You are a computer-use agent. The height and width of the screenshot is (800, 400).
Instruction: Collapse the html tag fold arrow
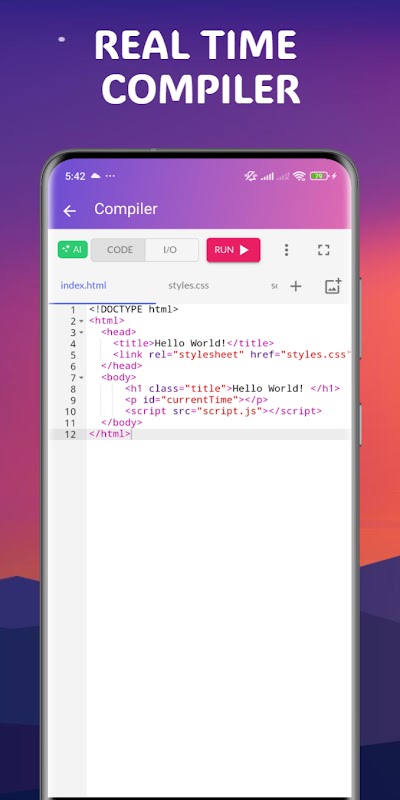tap(81, 321)
